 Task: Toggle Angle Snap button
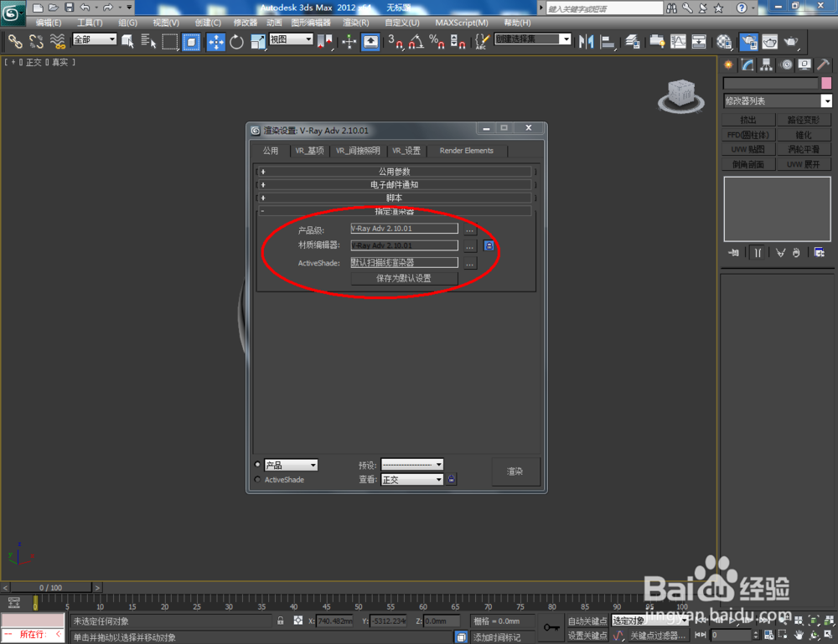[x=416, y=41]
